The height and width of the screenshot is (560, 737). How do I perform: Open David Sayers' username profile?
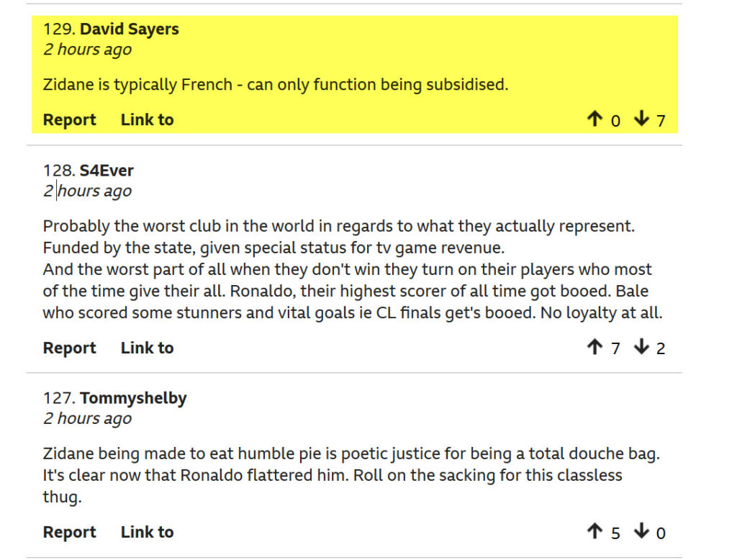click(130, 30)
